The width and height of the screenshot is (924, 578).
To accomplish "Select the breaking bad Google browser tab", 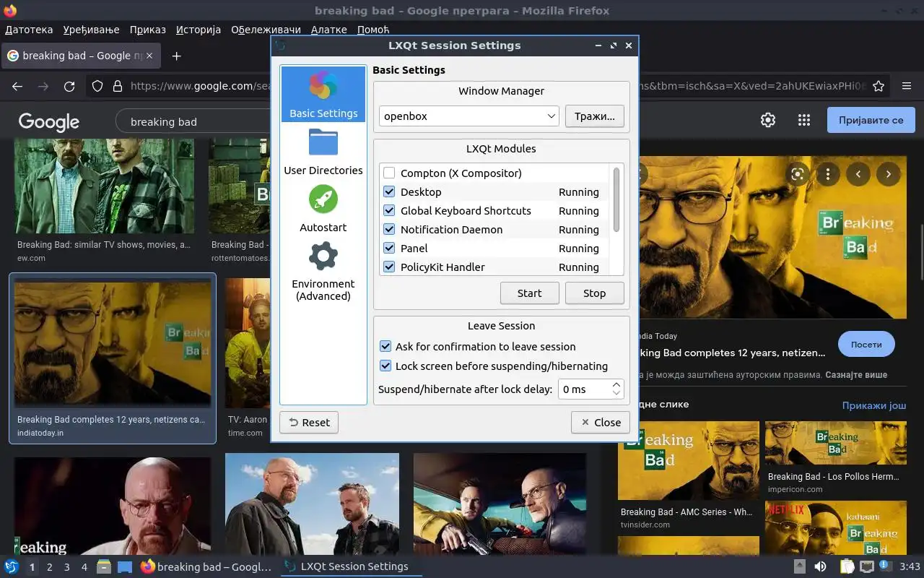I will coord(82,56).
